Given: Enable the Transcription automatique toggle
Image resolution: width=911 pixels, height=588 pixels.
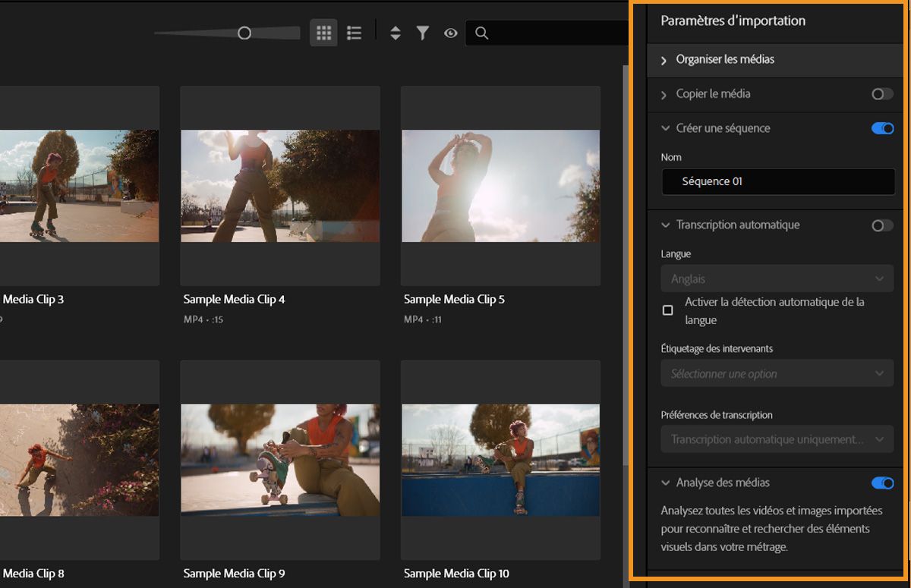Looking at the screenshot, I should 881,225.
